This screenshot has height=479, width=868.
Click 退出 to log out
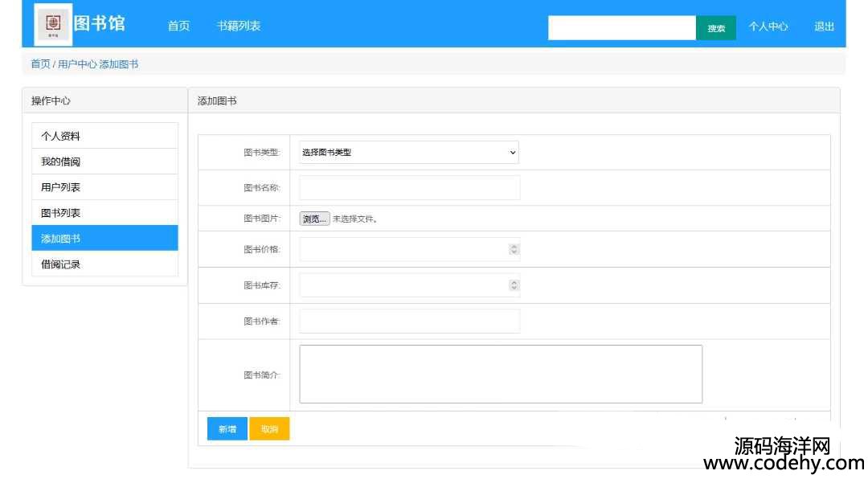coord(824,27)
